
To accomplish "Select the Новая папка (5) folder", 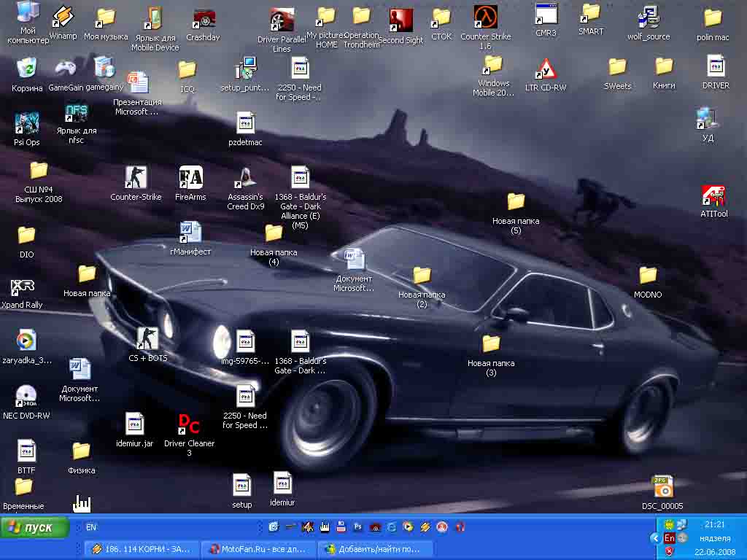I will 516,202.
